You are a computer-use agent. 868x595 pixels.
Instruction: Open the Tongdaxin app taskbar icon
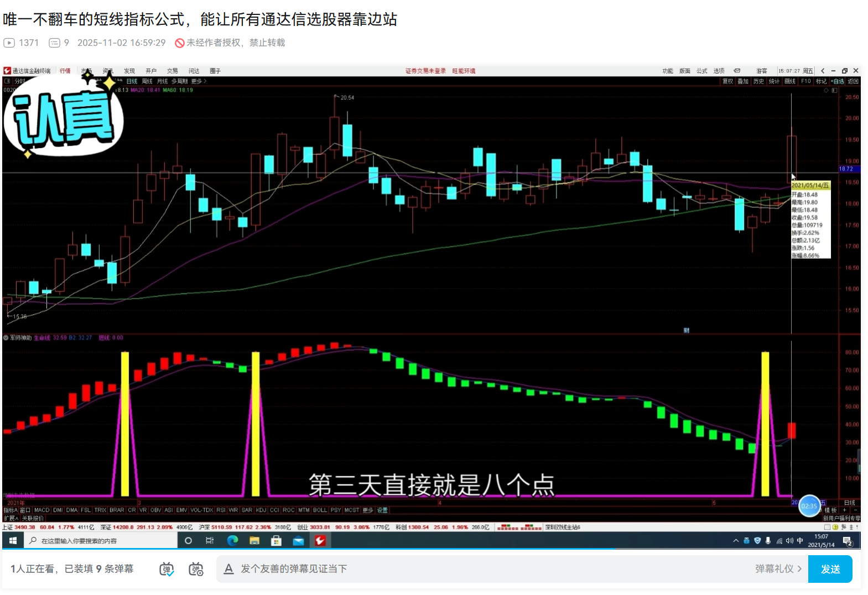click(320, 541)
